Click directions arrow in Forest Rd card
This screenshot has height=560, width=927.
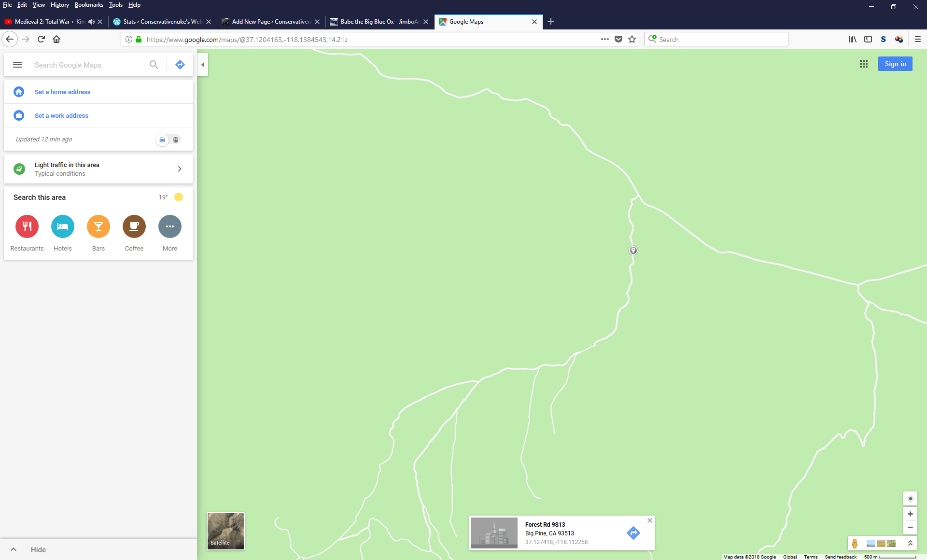coord(633,533)
